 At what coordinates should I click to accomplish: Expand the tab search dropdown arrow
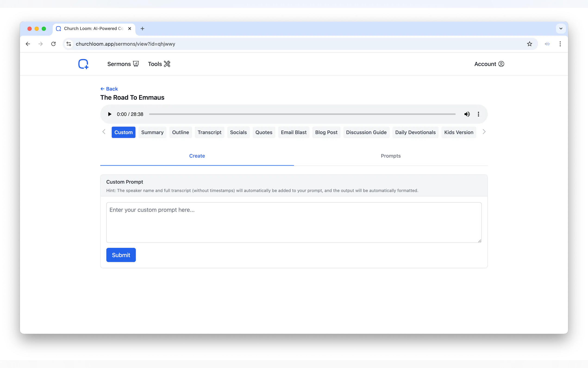pos(561,29)
